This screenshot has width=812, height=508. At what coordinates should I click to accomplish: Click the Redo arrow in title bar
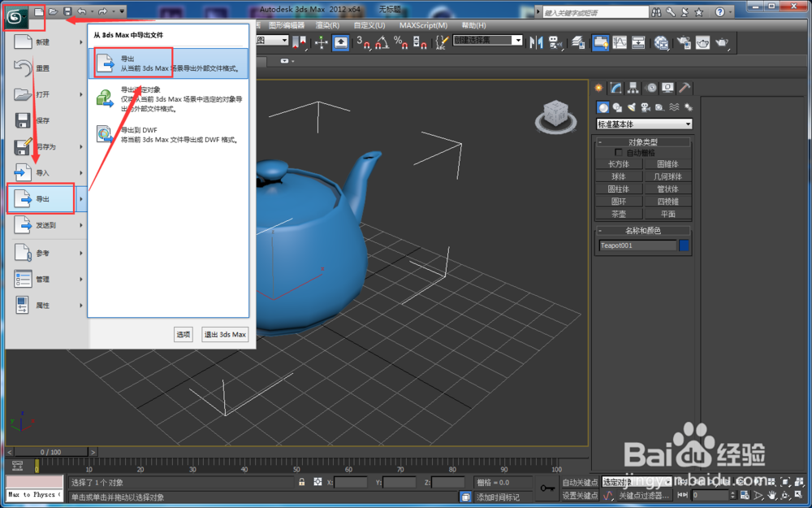[x=102, y=11]
